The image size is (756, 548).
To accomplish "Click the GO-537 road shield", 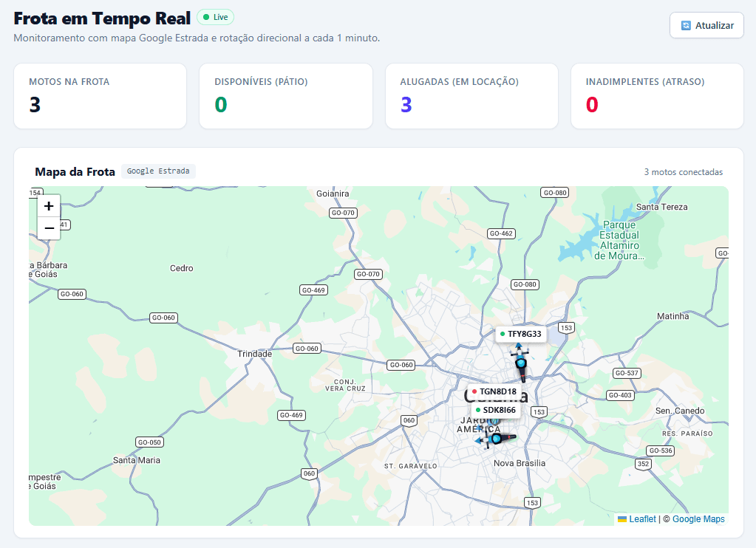I will point(626,373).
